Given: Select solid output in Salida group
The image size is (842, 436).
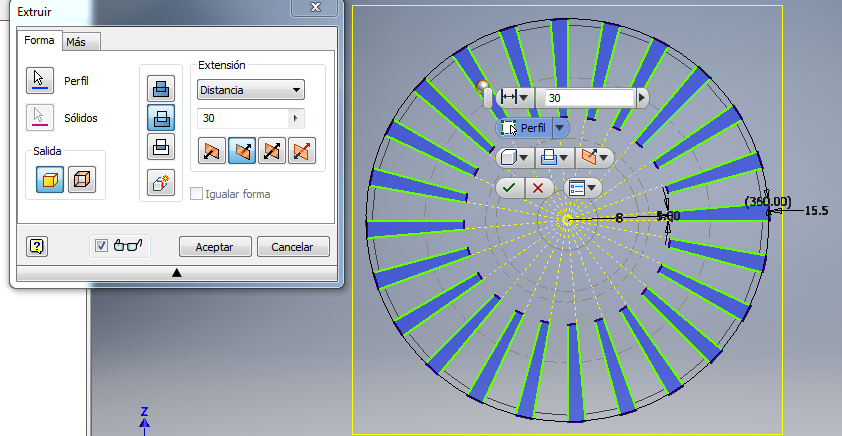Looking at the screenshot, I should coord(50,179).
